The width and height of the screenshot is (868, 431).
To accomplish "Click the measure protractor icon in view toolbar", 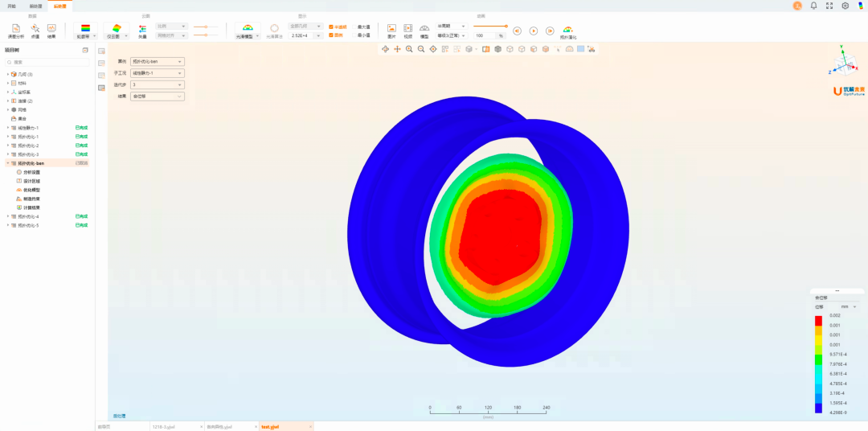I will point(570,49).
